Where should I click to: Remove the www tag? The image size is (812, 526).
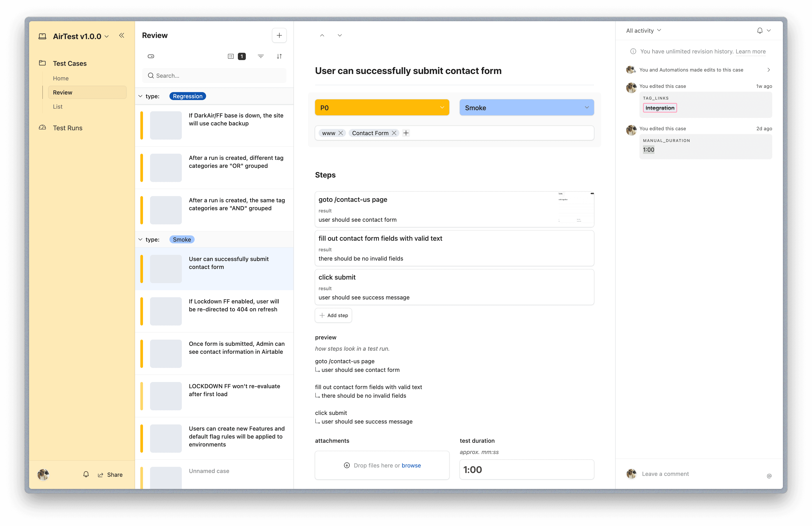340,133
